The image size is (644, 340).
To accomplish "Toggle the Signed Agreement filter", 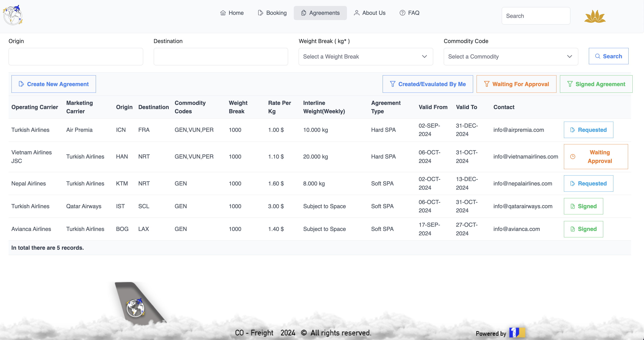I will pyautogui.click(x=596, y=84).
